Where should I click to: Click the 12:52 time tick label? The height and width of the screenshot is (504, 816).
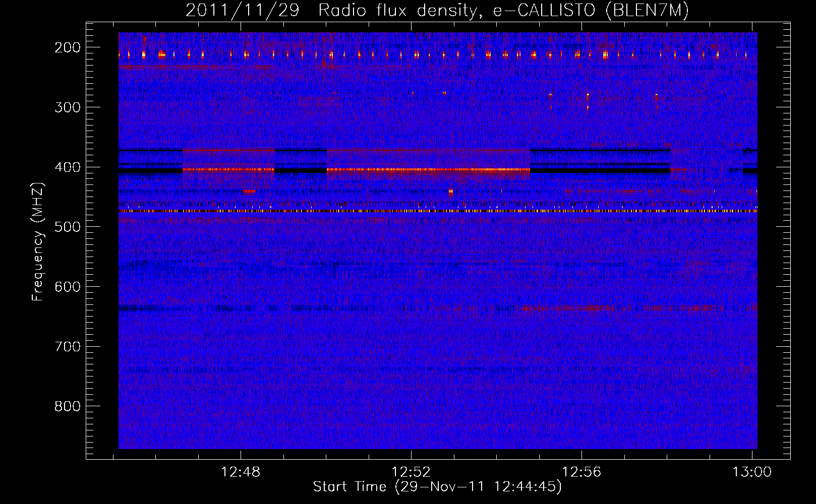412,472
